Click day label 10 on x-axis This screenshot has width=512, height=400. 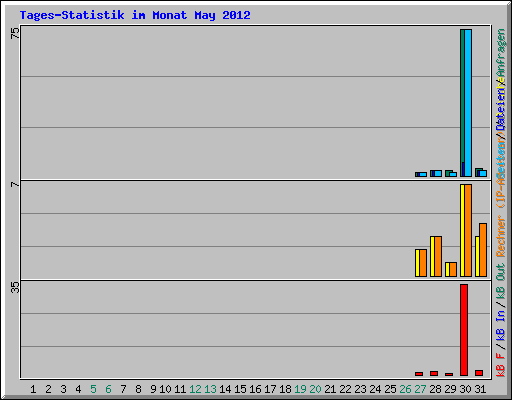pyautogui.click(x=165, y=389)
